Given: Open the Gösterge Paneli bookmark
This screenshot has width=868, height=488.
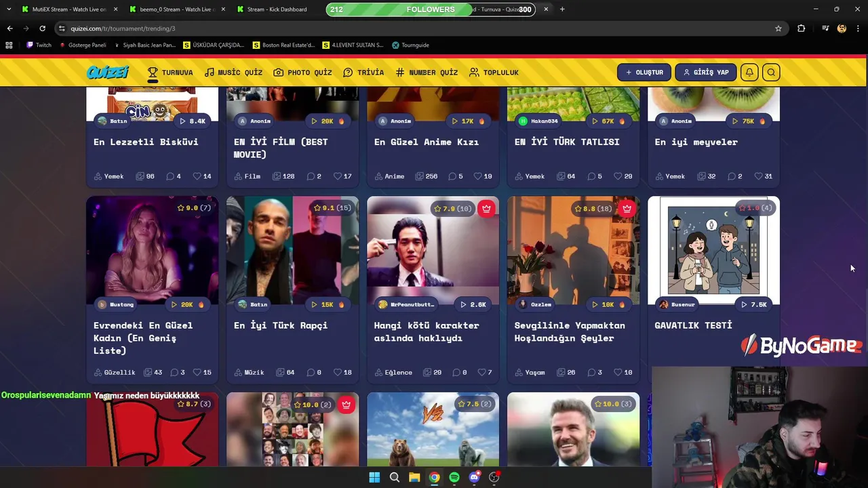Looking at the screenshot, I should tap(83, 45).
